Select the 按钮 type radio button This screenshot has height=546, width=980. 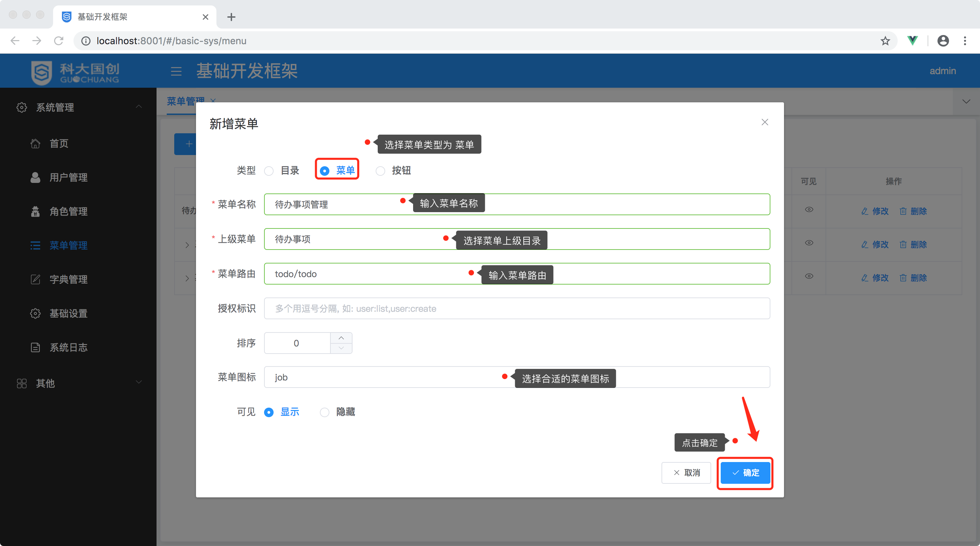(380, 171)
